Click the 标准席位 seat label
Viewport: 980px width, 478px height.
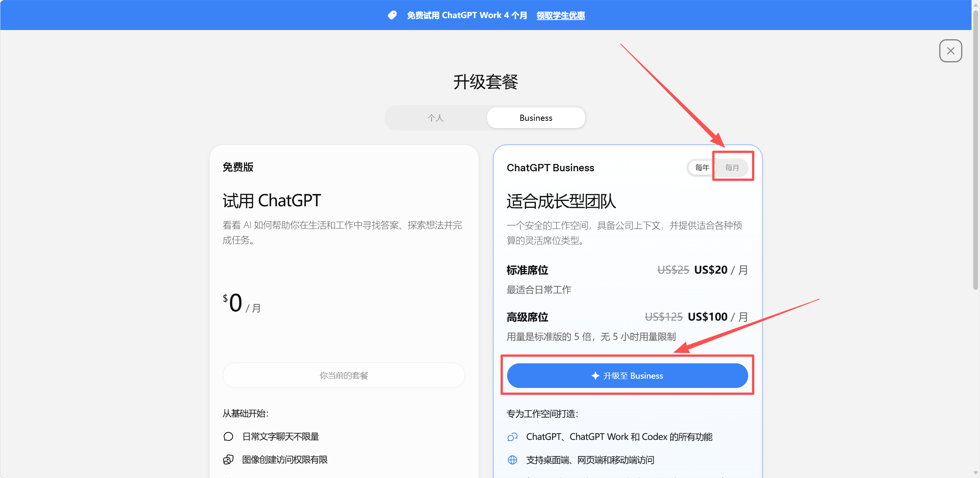[x=527, y=270]
